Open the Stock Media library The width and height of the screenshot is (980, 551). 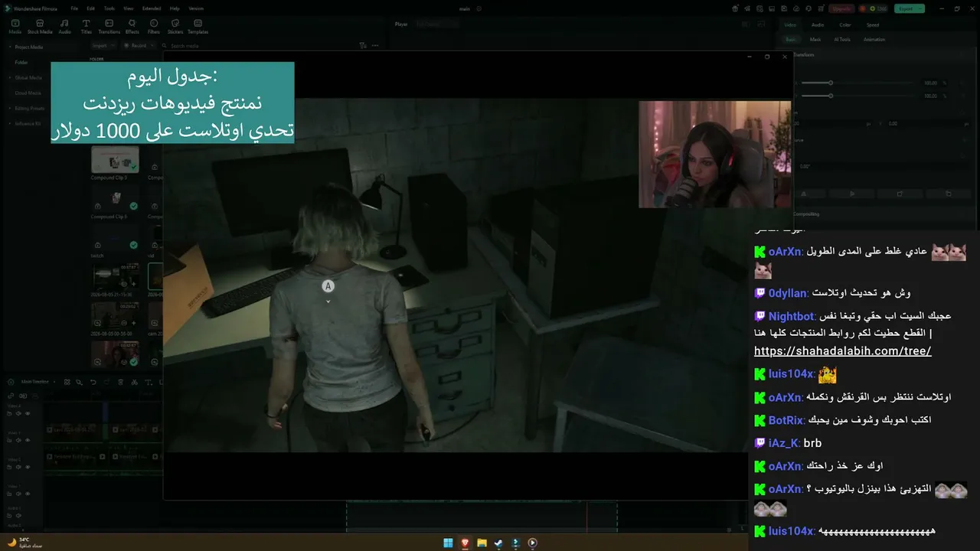(x=40, y=27)
